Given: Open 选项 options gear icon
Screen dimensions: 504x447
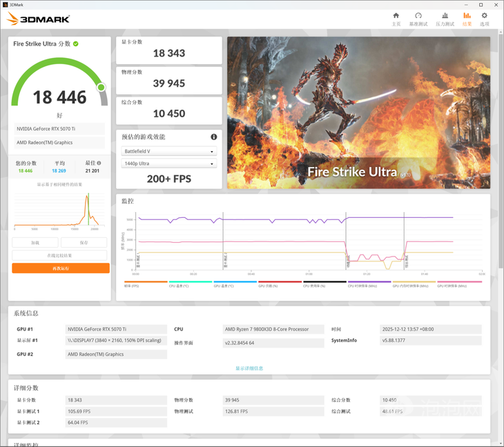Looking at the screenshot, I should tap(484, 19).
